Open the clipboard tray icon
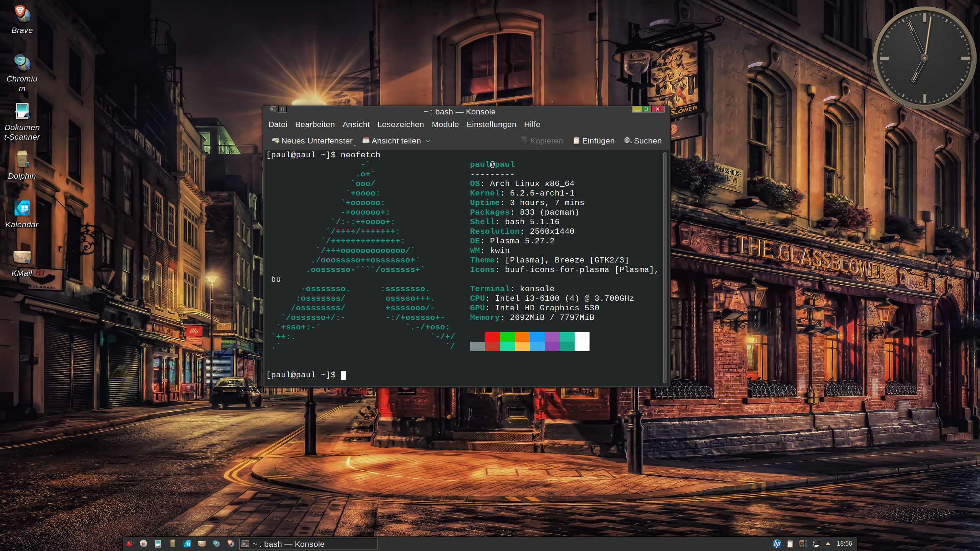This screenshot has height=551, width=980. pos(790,543)
